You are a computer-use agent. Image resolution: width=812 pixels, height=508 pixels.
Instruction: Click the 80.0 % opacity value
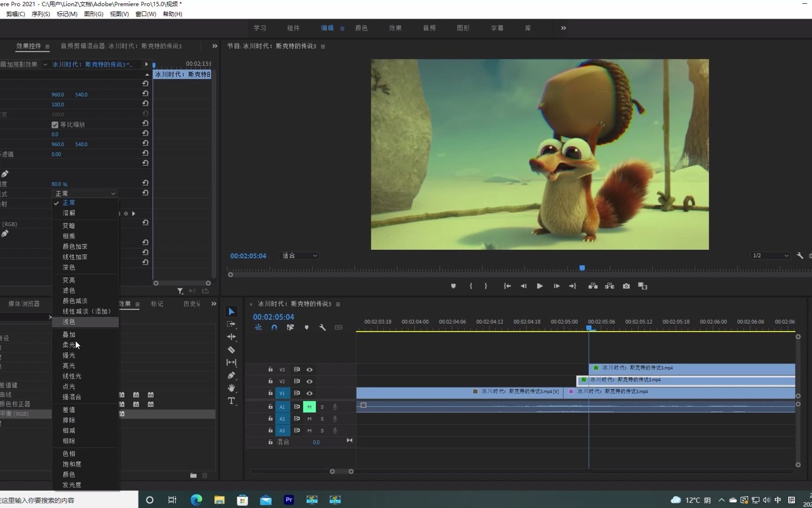[59, 184]
